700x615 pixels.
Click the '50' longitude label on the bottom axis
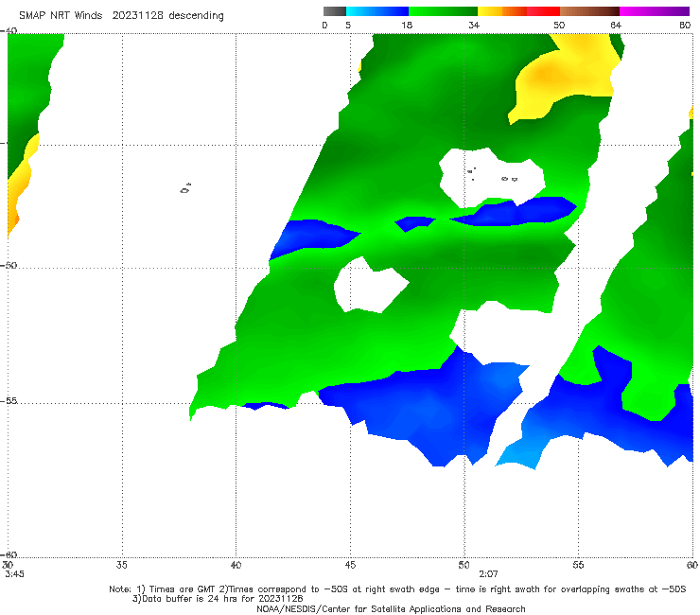click(x=464, y=565)
